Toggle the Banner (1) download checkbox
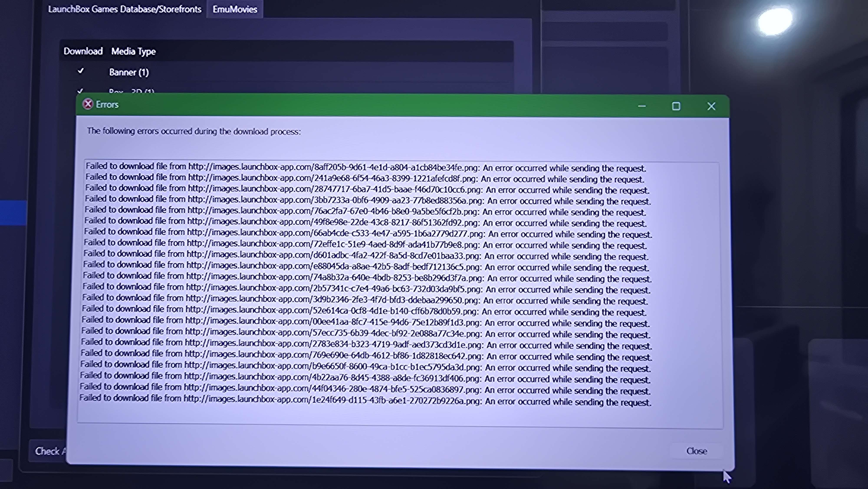The width and height of the screenshot is (868, 489). point(81,71)
